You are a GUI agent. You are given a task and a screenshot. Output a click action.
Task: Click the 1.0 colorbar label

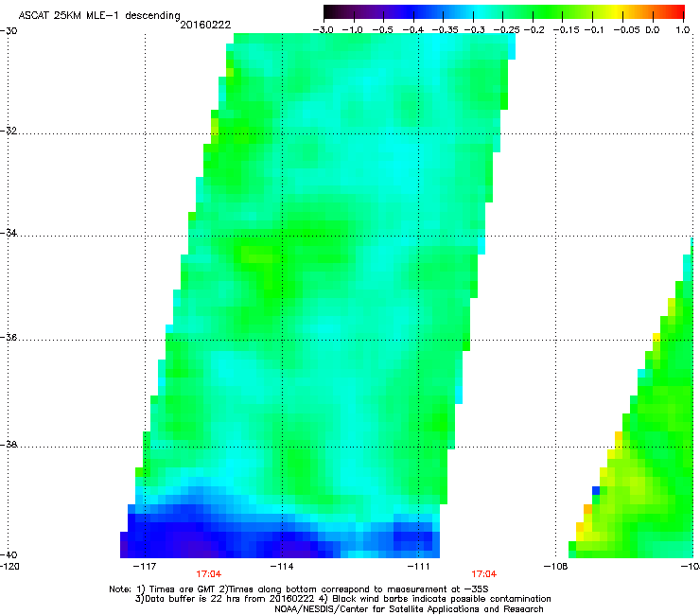683,30
